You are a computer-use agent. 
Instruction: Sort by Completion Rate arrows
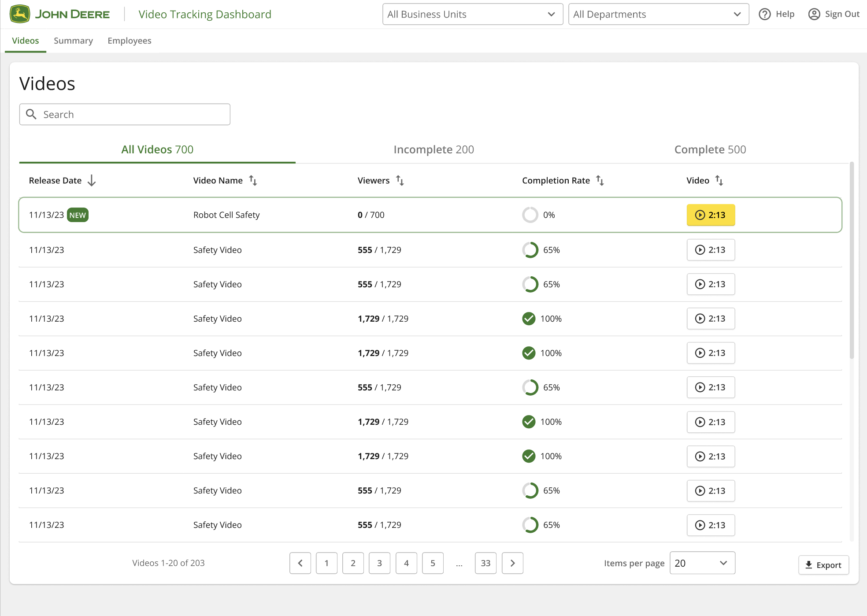point(600,180)
